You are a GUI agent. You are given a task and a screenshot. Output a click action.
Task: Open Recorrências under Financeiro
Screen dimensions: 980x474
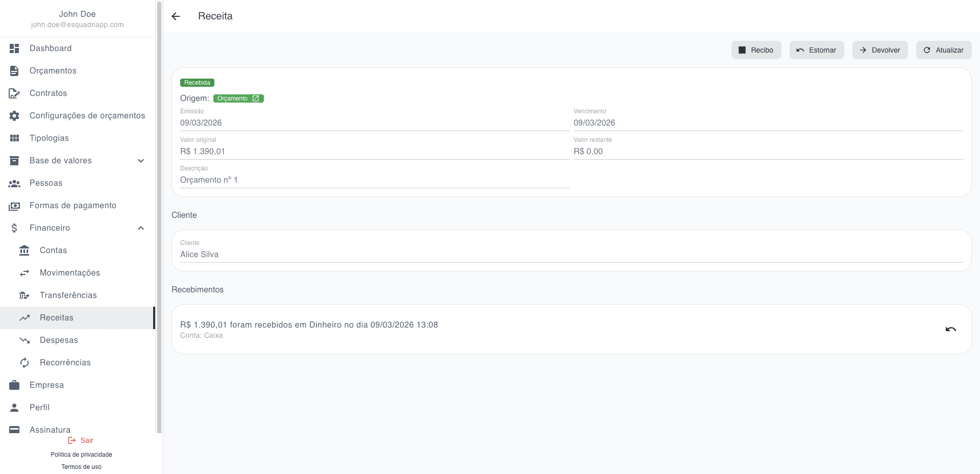point(77,363)
